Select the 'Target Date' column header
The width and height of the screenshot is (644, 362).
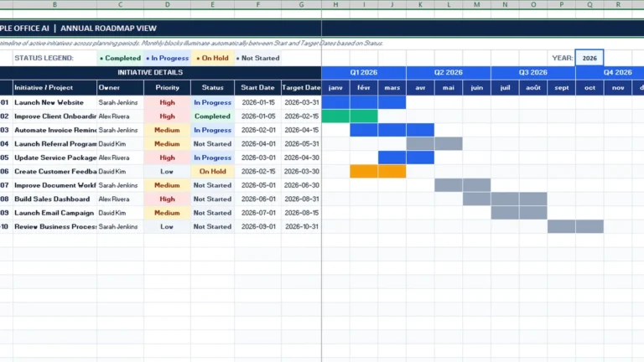click(x=301, y=87)
